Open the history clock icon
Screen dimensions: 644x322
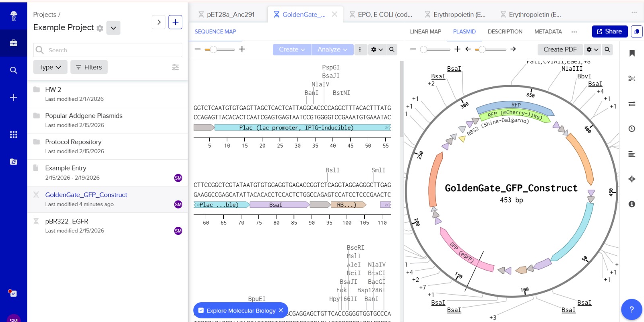(632, 129)
